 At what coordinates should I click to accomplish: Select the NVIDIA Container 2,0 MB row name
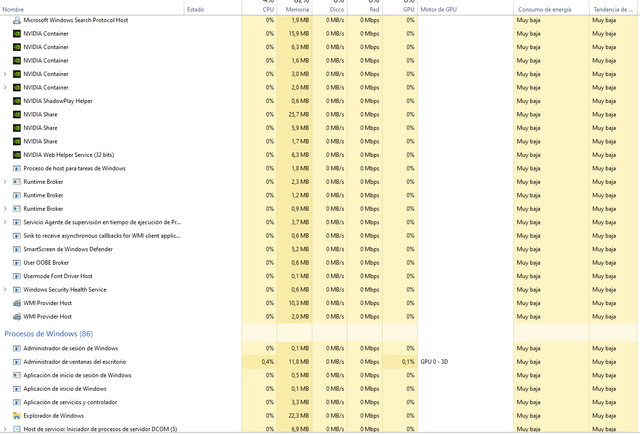coord(46,87)
